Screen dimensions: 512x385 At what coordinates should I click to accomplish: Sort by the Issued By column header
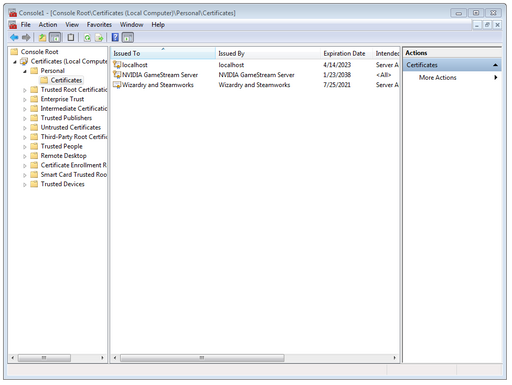pyautogui.click(x=268, y=53)
